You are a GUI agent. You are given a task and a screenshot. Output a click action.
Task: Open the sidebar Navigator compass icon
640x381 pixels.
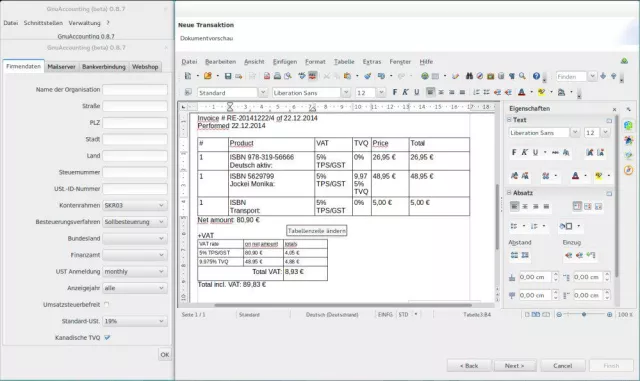pos(629,170)
